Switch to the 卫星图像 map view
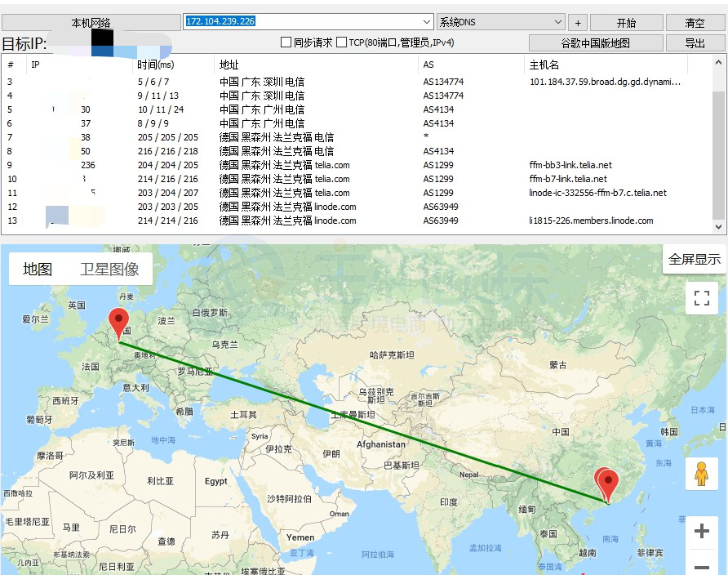Image resolution: width=728 pixels, height=575 pixels. 112,268
